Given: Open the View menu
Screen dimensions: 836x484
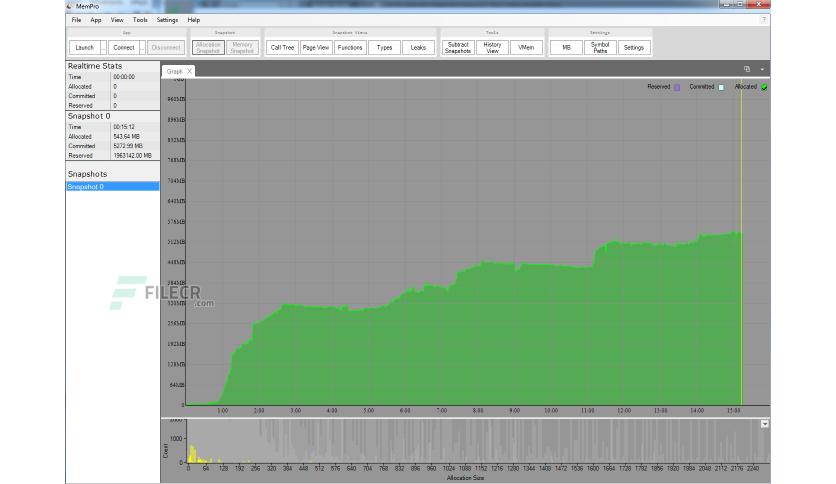Looking at the screenshot, I should click(117, 20).
